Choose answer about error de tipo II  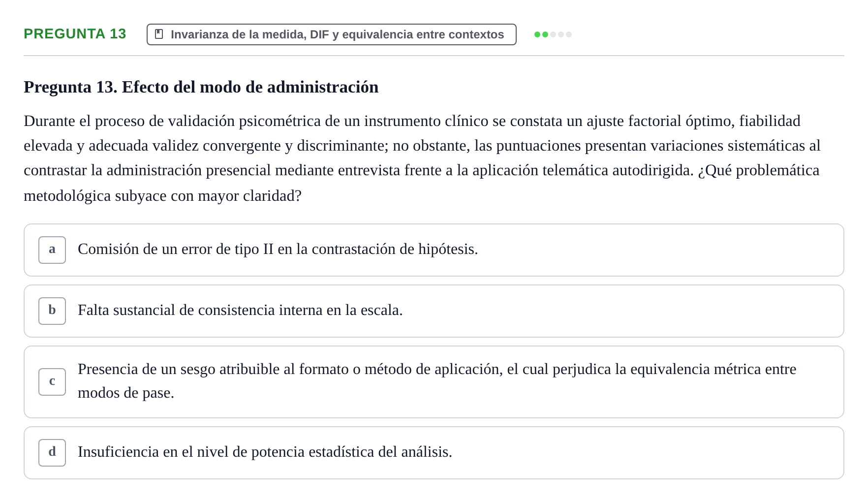(434, 250)
